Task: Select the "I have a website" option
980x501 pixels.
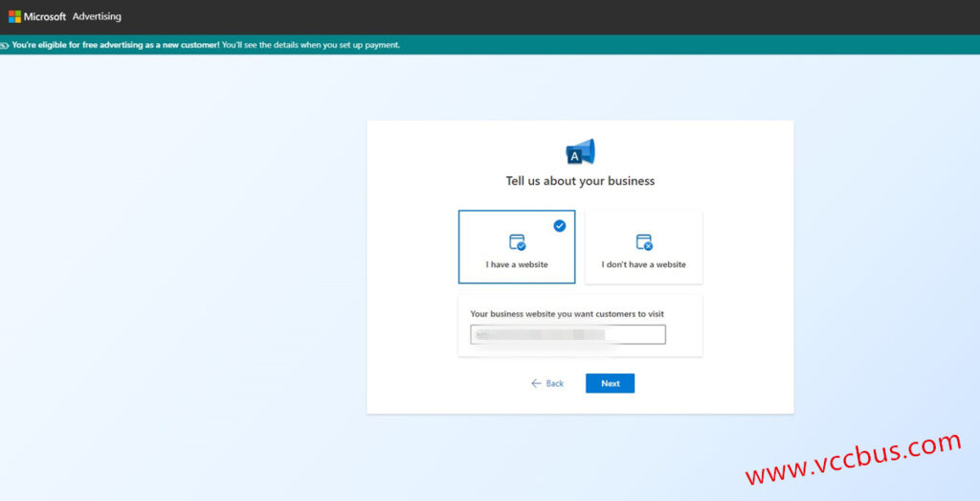Action: coord(517,247)
